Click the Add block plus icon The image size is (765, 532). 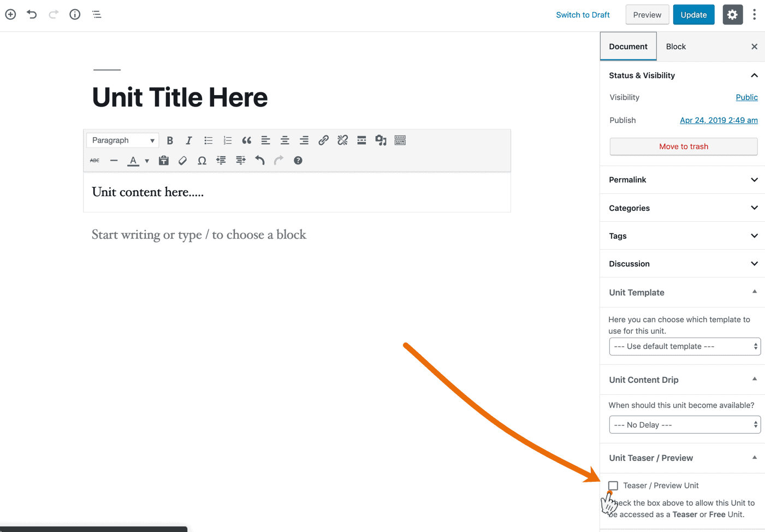point(10,15)
